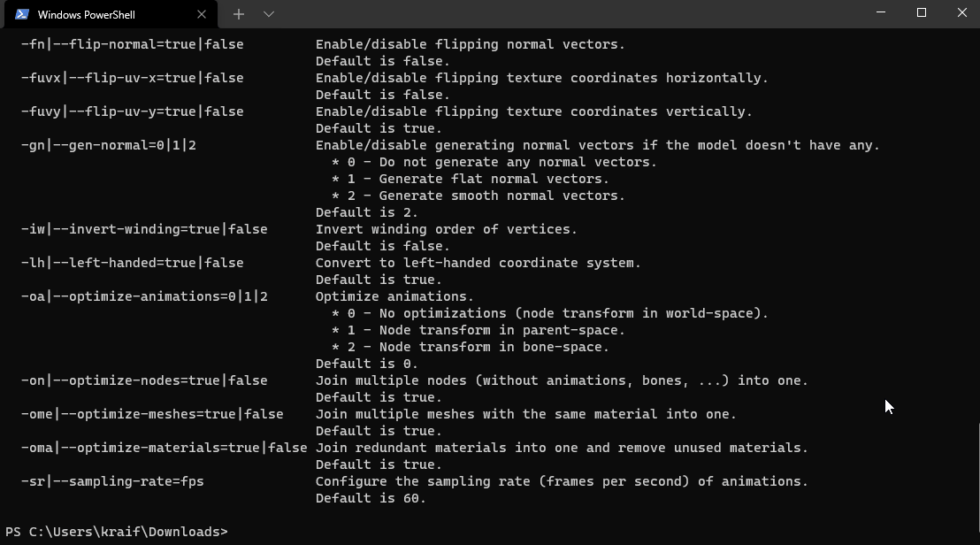Click the 'Default is 60.' line
This screenshot has width=980, height=545.
(371, 499)
